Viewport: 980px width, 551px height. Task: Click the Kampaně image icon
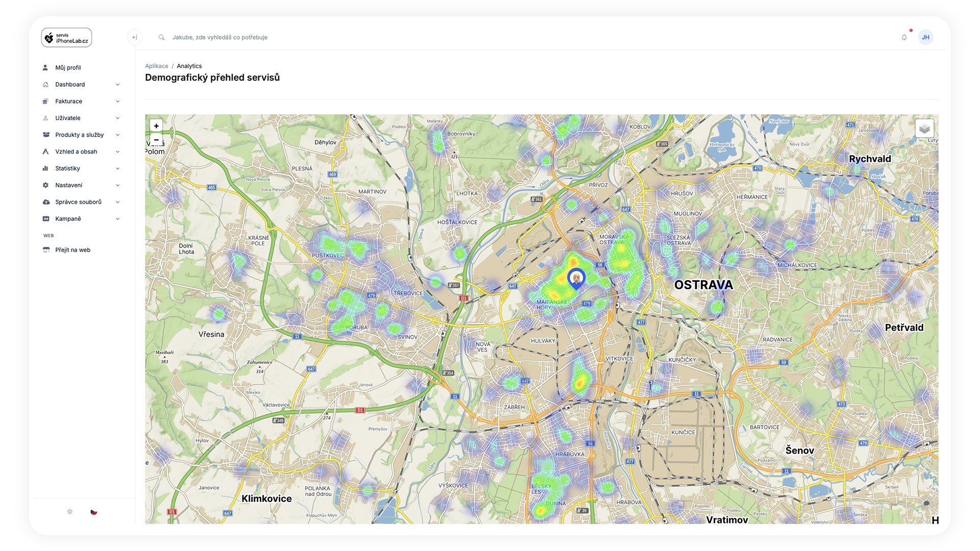pyautogui.click(x=46, y=219)
